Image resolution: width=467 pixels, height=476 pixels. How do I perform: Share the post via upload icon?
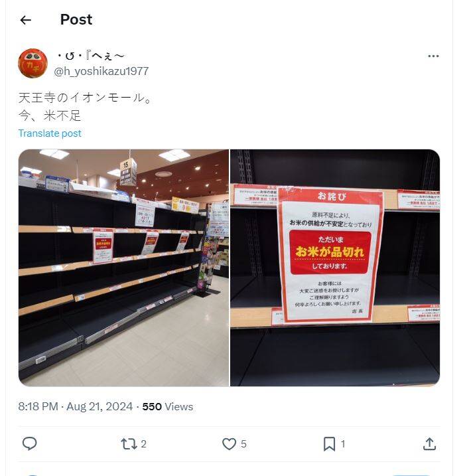429,444
